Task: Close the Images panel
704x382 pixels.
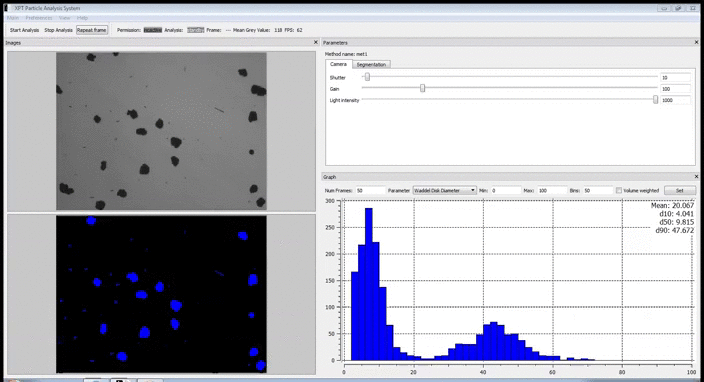Action: click(316, 42)
